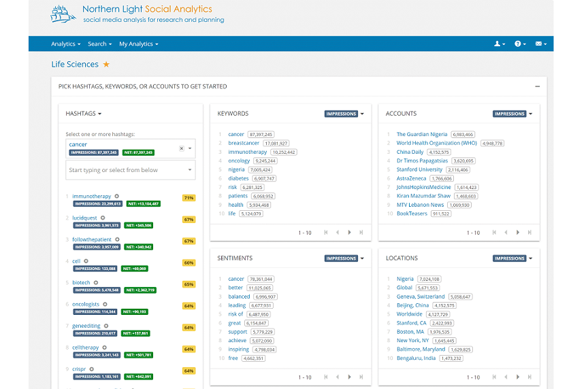Toggle the Life Sciences favorite star
This screenshot has height=389, width=588.
point(106,65)
